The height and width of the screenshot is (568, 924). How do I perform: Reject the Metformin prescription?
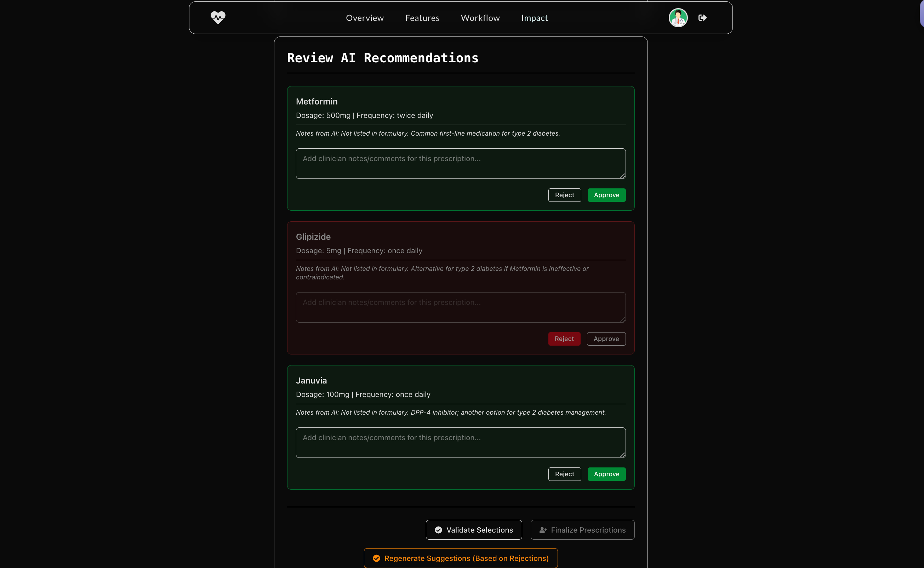(x=564, y=195)
